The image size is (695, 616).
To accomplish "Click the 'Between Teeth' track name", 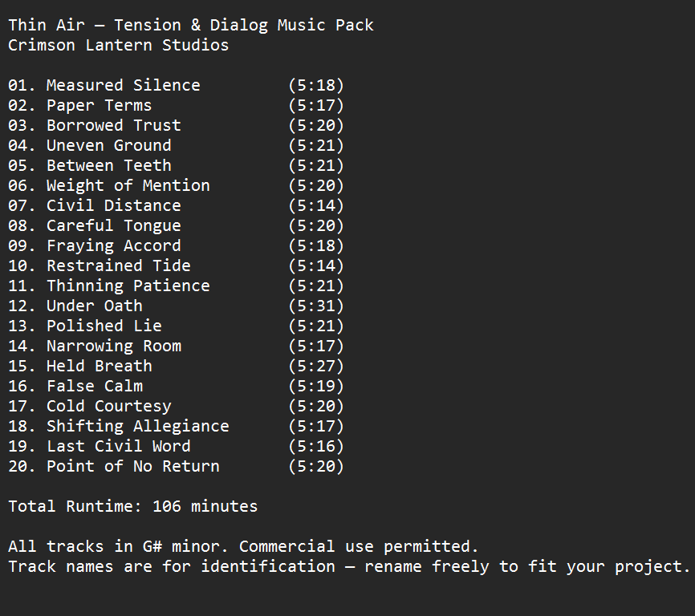I will (x=108, y=165).
